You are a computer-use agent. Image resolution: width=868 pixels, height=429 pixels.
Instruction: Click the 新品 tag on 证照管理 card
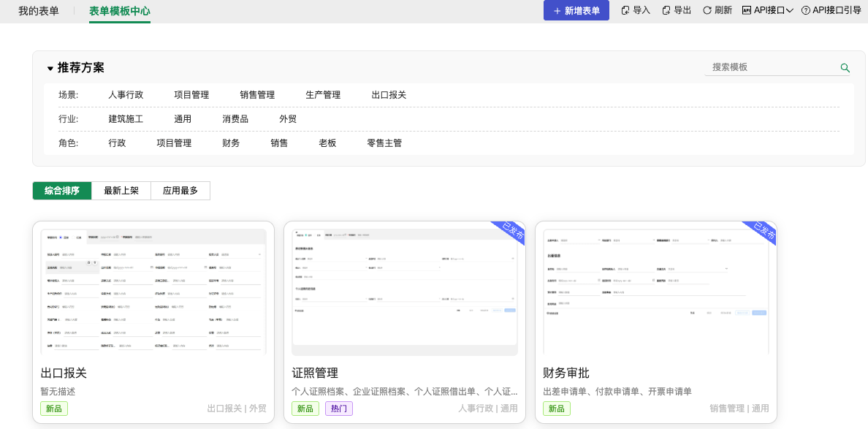coord(305,409)
